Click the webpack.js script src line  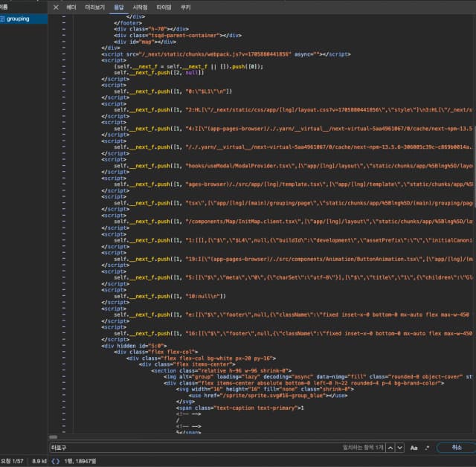tap(226, 54)
